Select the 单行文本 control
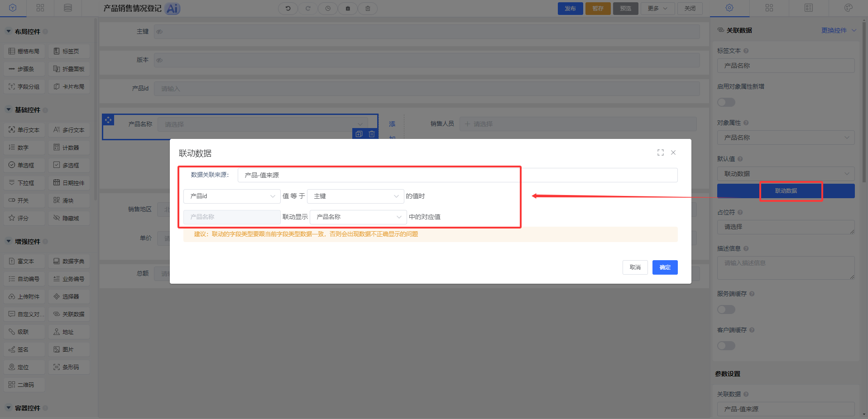This screenshot has width=868, height=419. [24, 130]
